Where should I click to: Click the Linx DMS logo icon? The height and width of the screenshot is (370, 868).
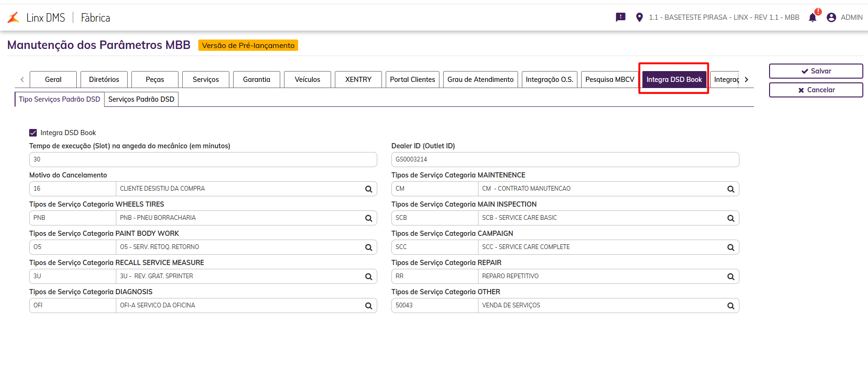coord(13,17)
